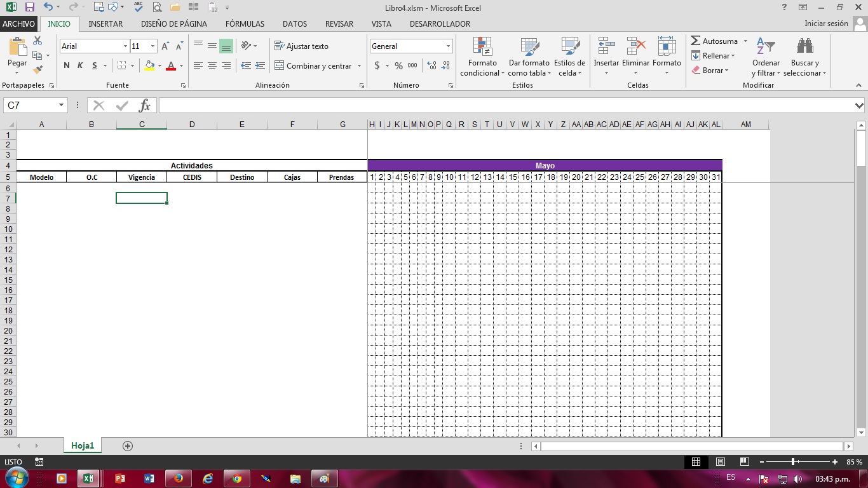Decrease the cell indent
This screenshot has width=868, height=488.
tap(245, 65)
